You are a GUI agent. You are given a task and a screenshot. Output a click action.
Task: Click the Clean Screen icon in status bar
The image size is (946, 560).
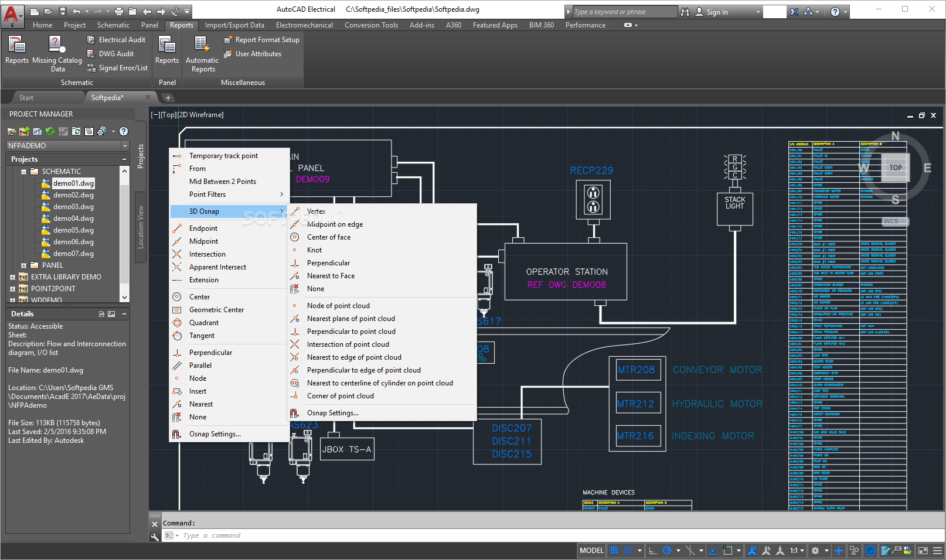click(923, 551)
